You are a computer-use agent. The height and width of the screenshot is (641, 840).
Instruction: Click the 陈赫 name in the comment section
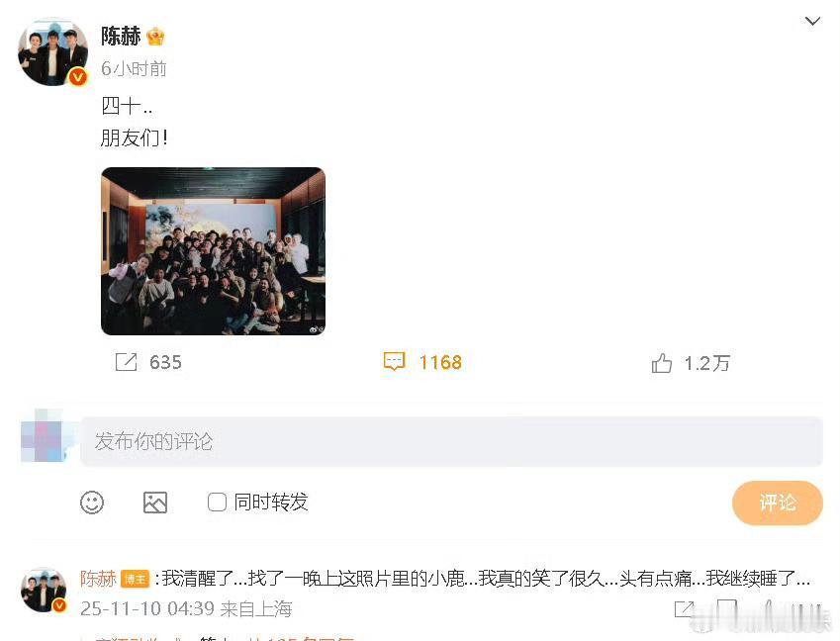pyautogui.click(x=98, y=579)
